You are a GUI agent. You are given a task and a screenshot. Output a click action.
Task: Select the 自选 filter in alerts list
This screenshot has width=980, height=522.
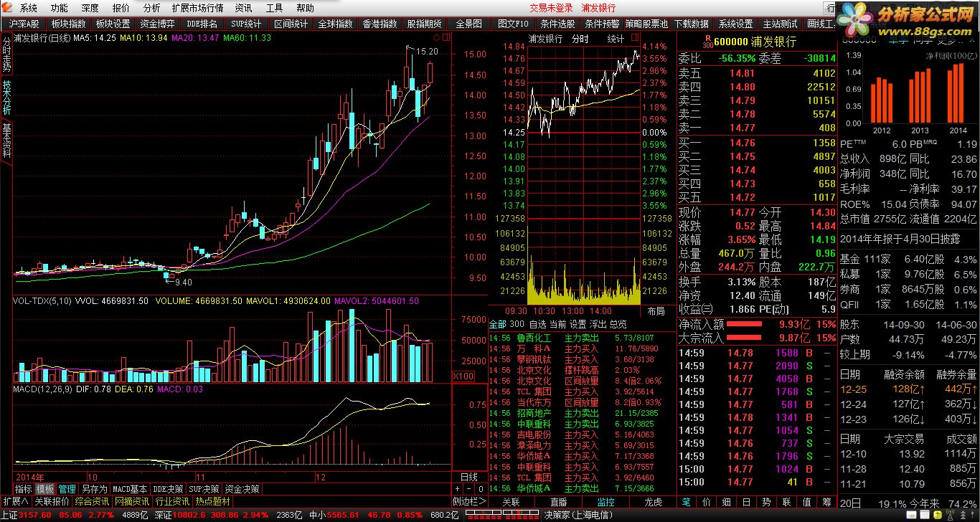[537, 324]
